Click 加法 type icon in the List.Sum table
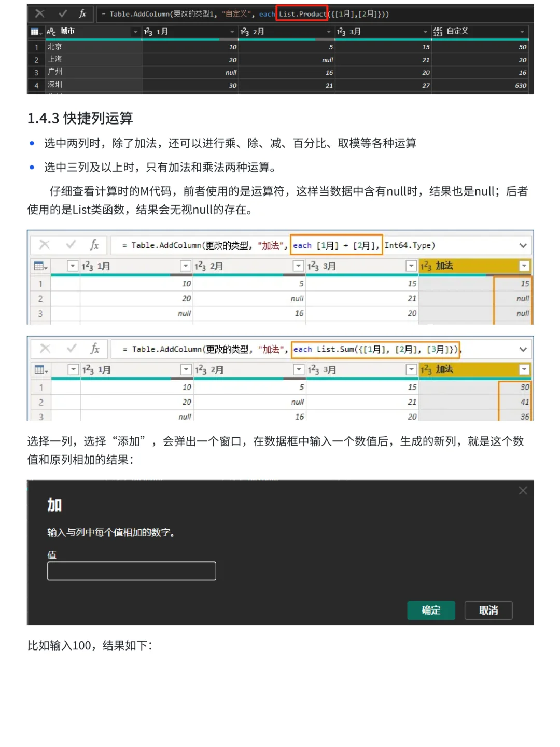Screen dimensions: 560x747 point(426,370)
